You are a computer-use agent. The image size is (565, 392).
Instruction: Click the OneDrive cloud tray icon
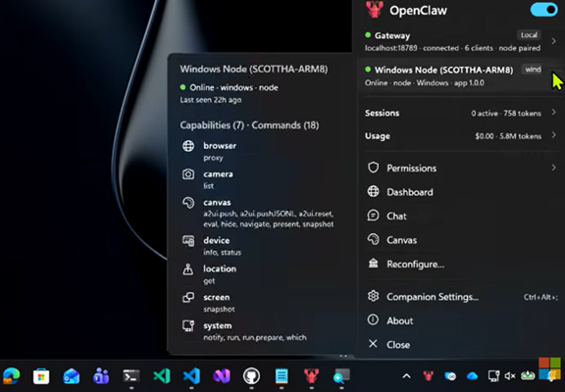point(472,376)
